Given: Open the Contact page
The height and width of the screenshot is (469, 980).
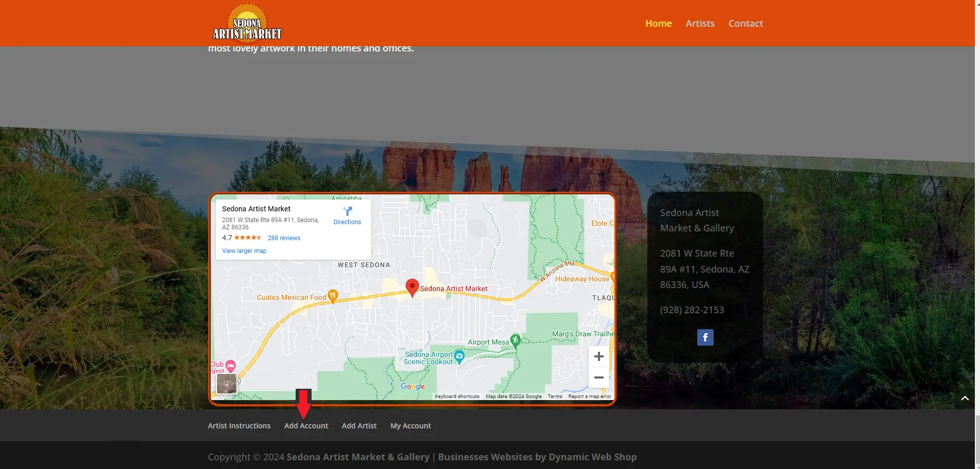Looking at the screenshot, I should pos(745,24).
